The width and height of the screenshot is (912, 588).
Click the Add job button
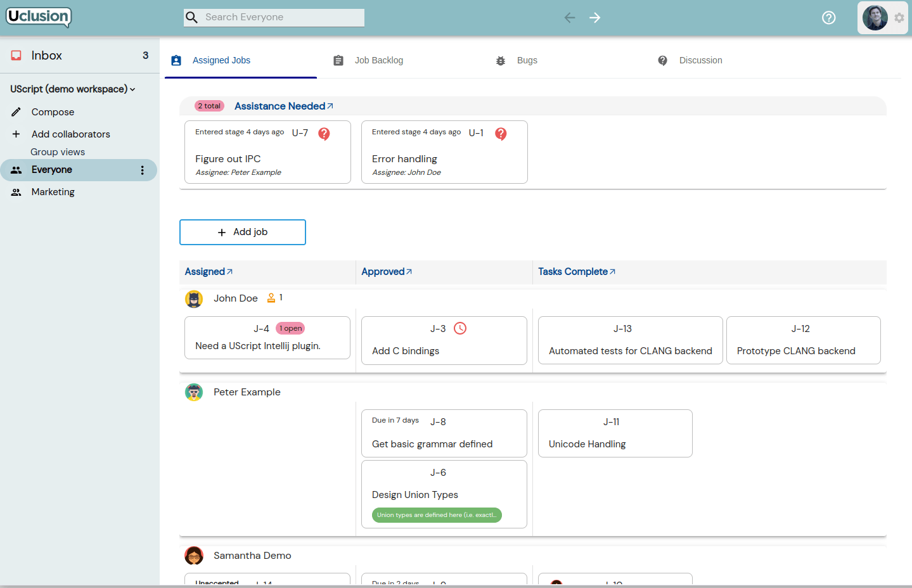click(x=243, y=232)
